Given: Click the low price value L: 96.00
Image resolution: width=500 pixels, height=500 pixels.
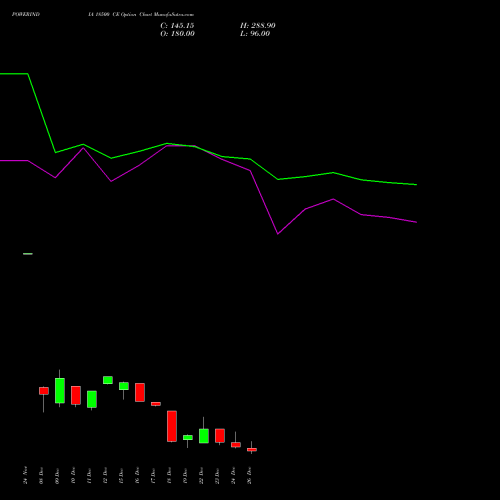Looking at the screenshot, I should (x=255, y=34).
